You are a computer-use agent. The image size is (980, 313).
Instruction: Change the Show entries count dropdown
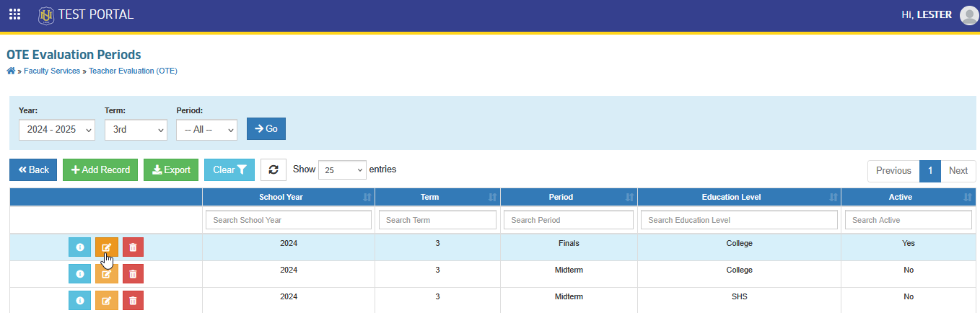(x=342, y=170)
